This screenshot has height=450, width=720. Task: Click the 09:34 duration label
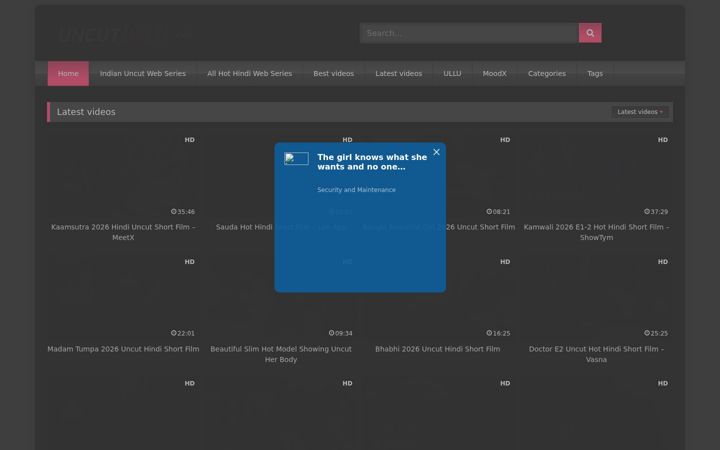pos(341,333)
